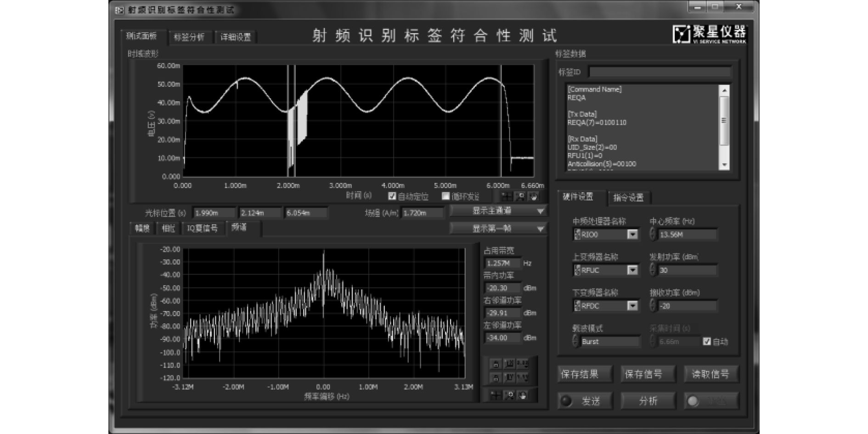
Task: Click the 右邻道功率 -29.91 value
Action: click(503, 313)
